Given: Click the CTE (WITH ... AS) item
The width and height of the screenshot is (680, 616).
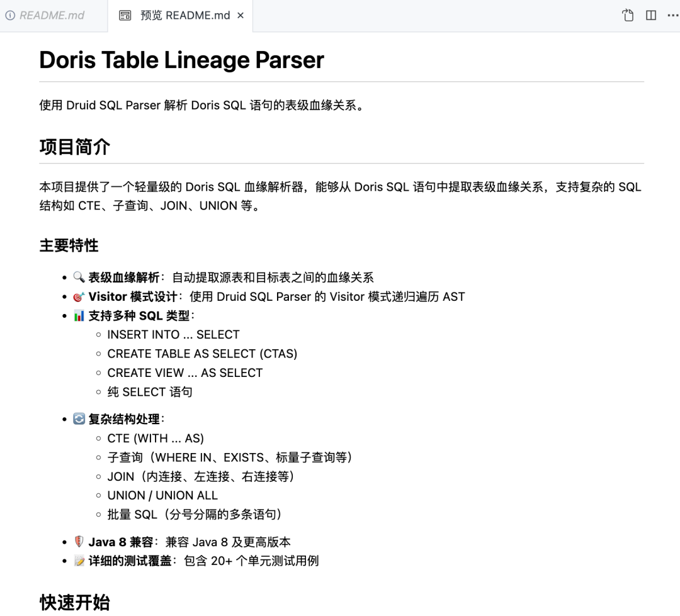Looking at the screenshot, I should 156,439.
